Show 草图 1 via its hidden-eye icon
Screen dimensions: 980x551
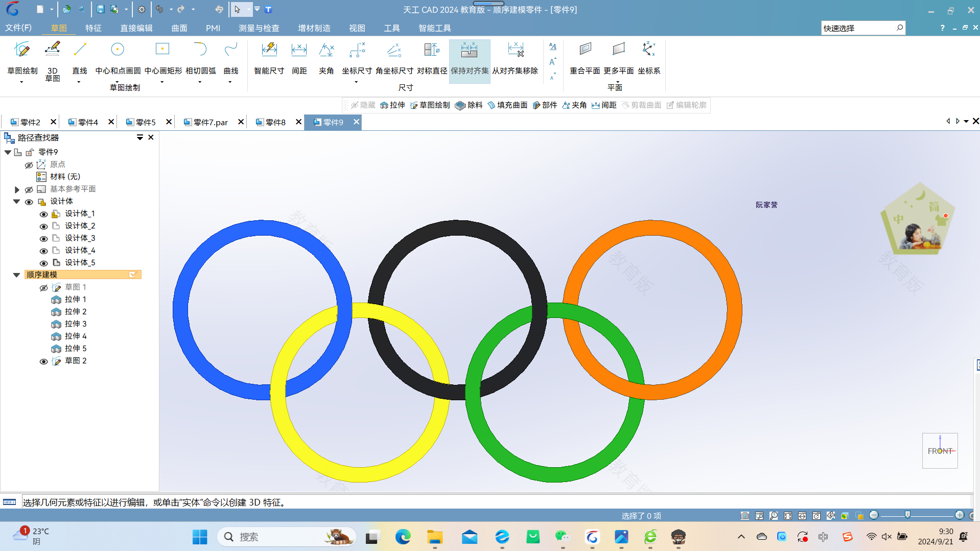click(x=44, y=288)
